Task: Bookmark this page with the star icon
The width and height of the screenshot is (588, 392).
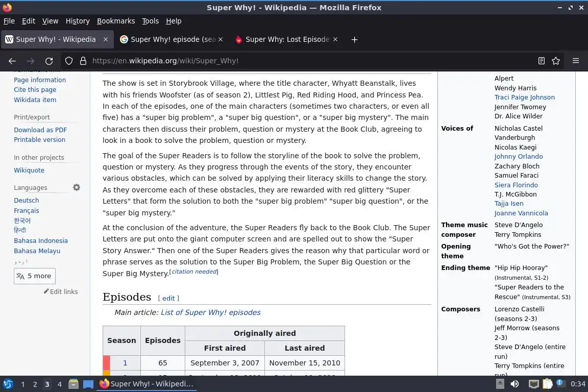Action: 556,61
